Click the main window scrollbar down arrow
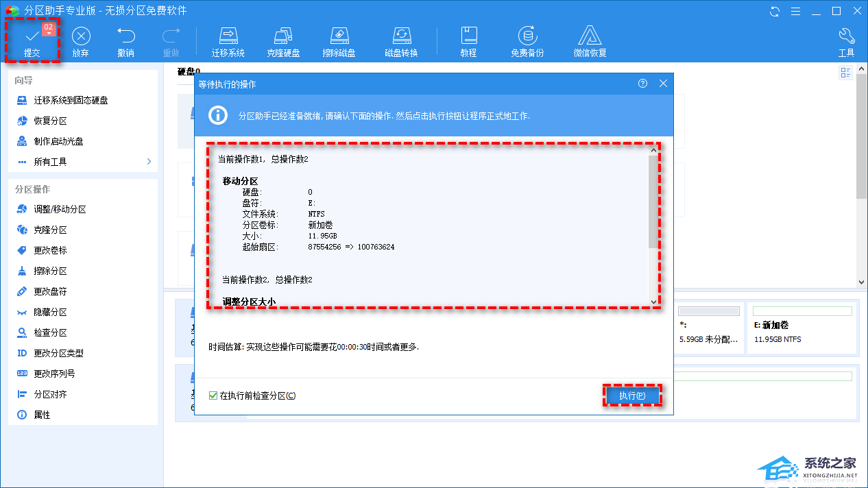Viewport: 868px width, 488px height. [x=862, y=281]
